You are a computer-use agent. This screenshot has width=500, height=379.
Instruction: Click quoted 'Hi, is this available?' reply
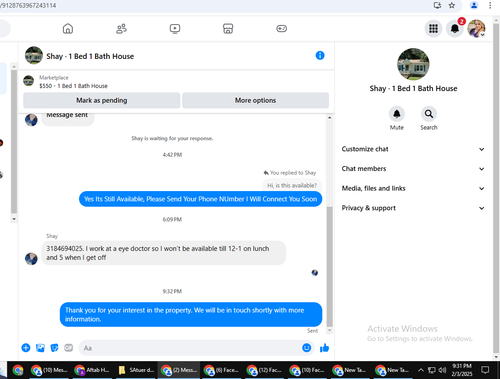(x=292, y=185)
